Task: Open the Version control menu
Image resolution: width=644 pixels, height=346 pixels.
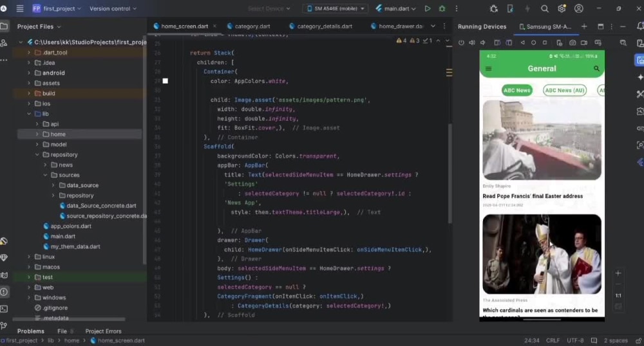Action: click(x=113, y=8)
